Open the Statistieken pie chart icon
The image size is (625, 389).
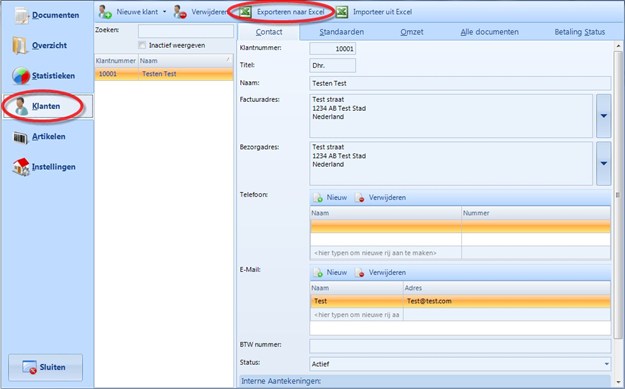(x=21, y=76)
